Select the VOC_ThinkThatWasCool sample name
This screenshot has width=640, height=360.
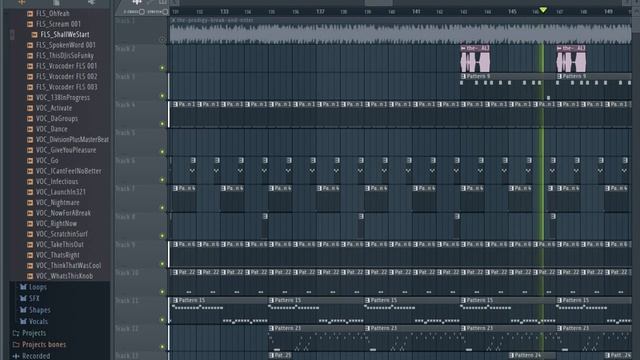click(68, 266)
